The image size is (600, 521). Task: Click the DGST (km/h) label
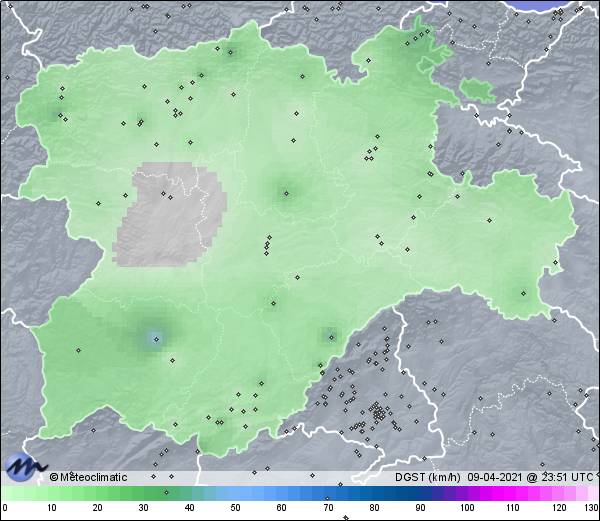pyautogui.click(x=428, y=477)
